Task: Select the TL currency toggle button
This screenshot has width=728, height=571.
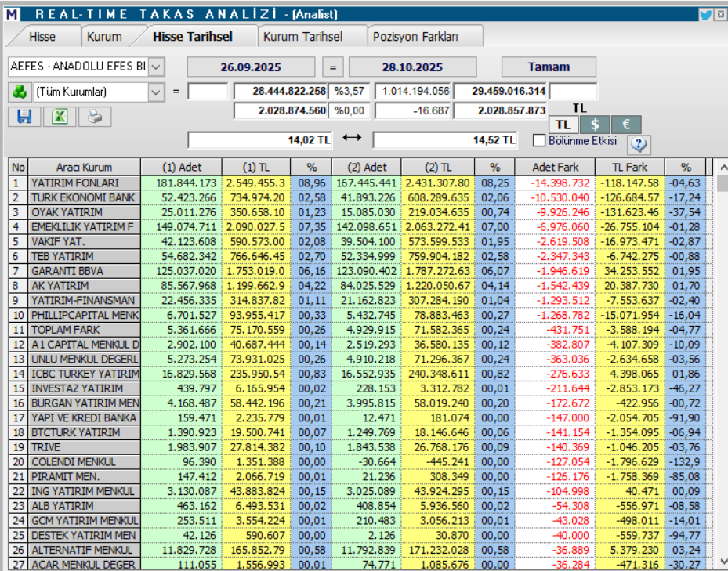Action: click(563, 125)
